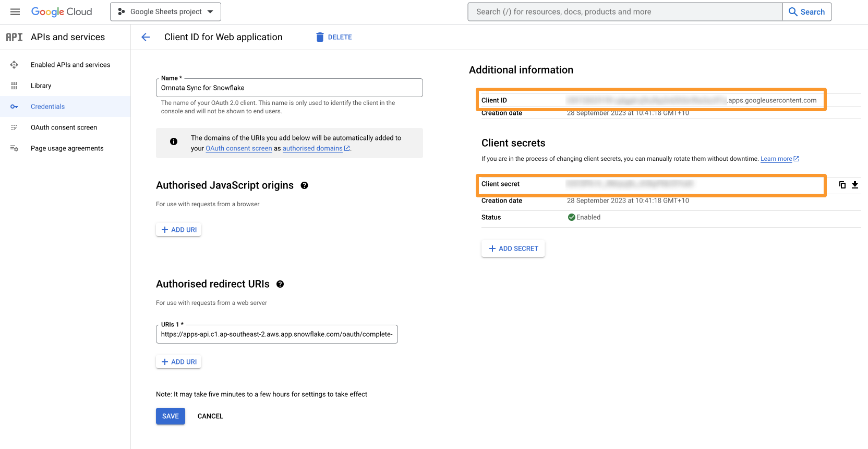Open OAuth consent screen from sidebar
This screenshot has height=449, width=868.
click(64, 127)
